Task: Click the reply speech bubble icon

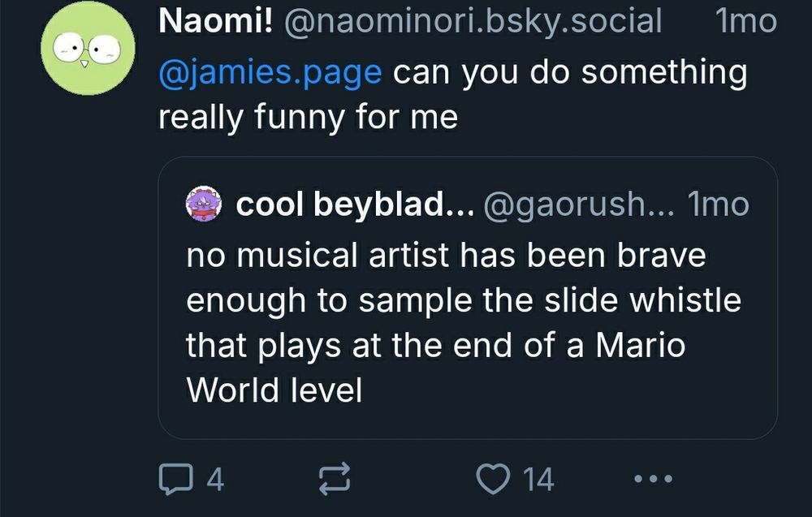Action: (x=171, y=479)
